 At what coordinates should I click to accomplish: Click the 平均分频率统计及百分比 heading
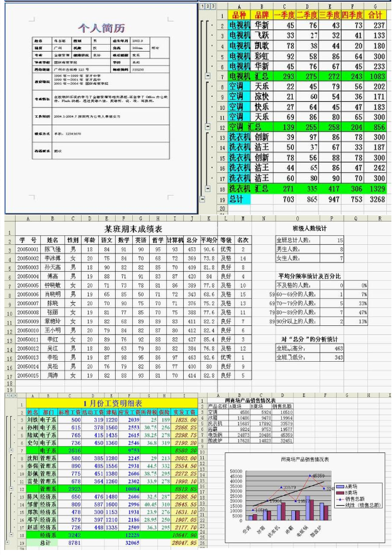(x=310, y=276)
